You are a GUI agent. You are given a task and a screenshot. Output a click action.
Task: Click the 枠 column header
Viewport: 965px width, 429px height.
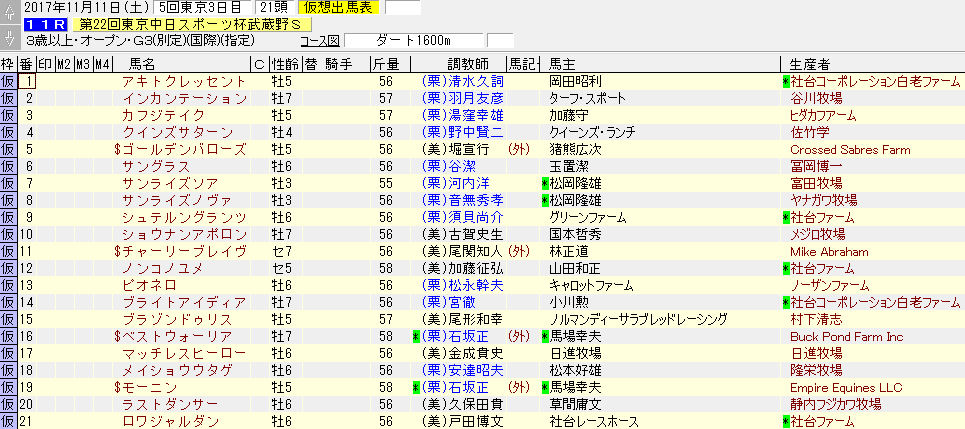point(7,64)
